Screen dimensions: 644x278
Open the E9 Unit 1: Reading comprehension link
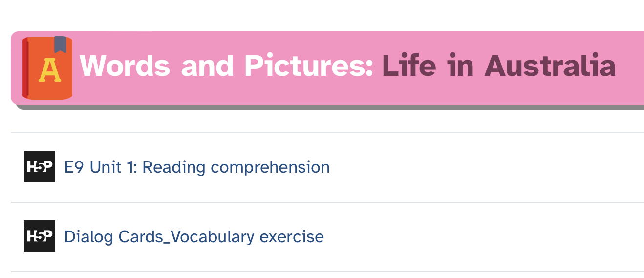click(x=197, y=167)
